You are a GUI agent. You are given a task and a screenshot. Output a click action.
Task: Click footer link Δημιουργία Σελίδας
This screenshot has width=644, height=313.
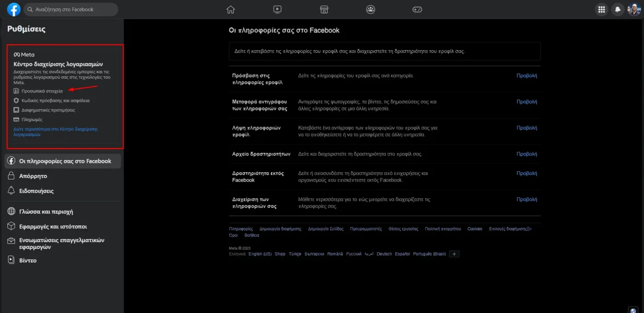coord(326,229)
